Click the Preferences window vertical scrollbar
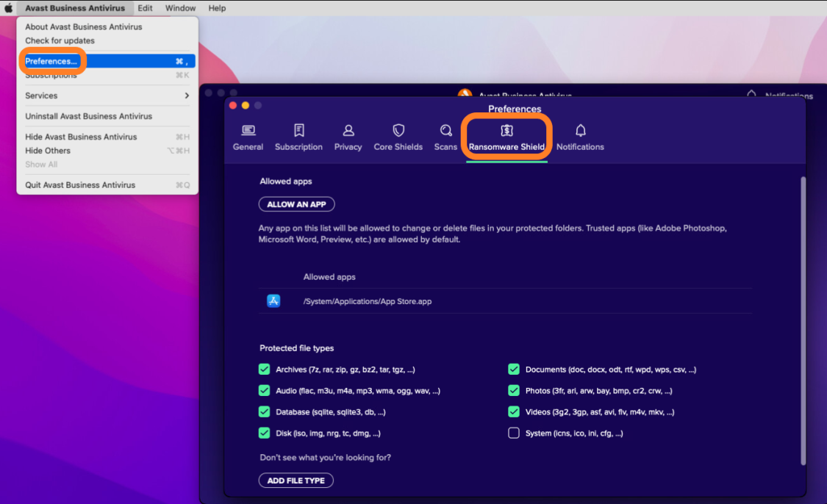This screenshot has width=827, height=504. pos(803,320)
